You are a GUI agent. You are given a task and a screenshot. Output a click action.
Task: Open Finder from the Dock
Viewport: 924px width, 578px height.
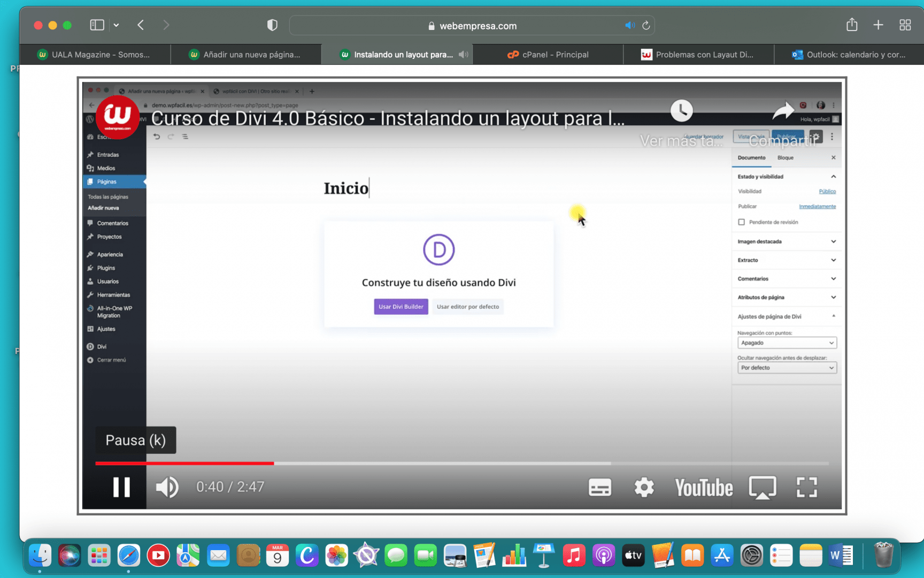[40, 556]
